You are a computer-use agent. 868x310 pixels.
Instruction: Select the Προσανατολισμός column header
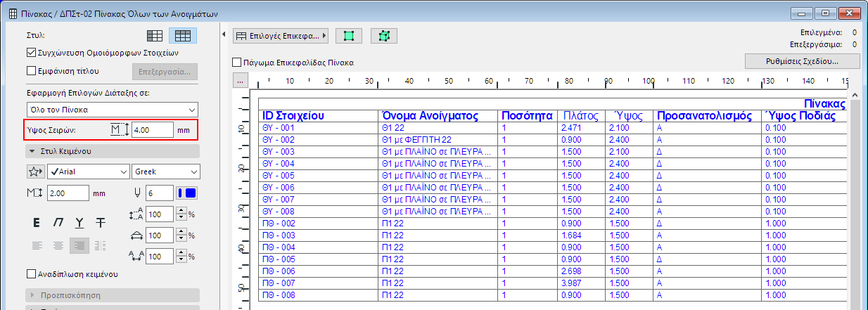(708, 116)
